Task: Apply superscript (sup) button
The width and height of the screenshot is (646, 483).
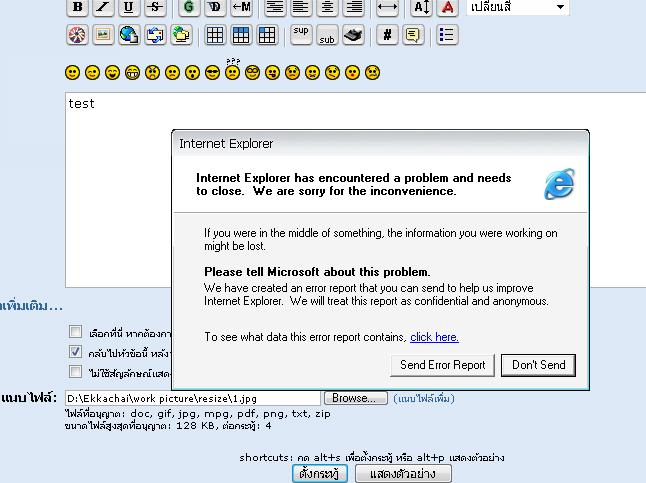Action: tap(301, 35)
